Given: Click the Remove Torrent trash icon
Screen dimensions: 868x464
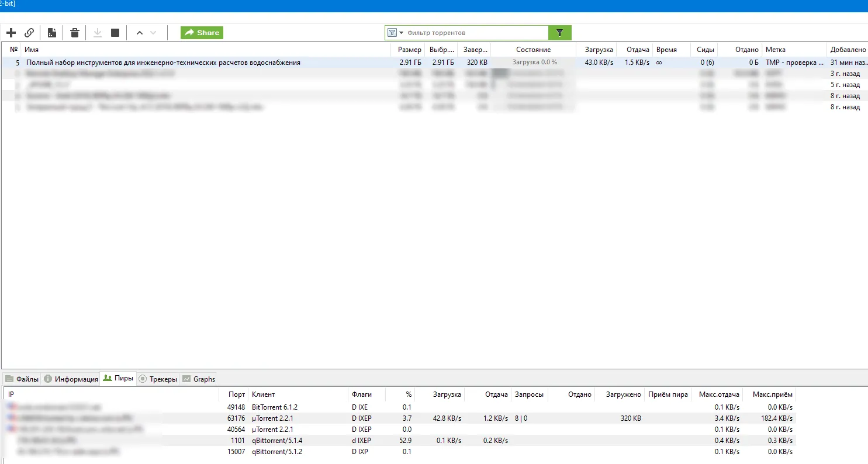Looking at the screenshot, I should pos(75,33).
